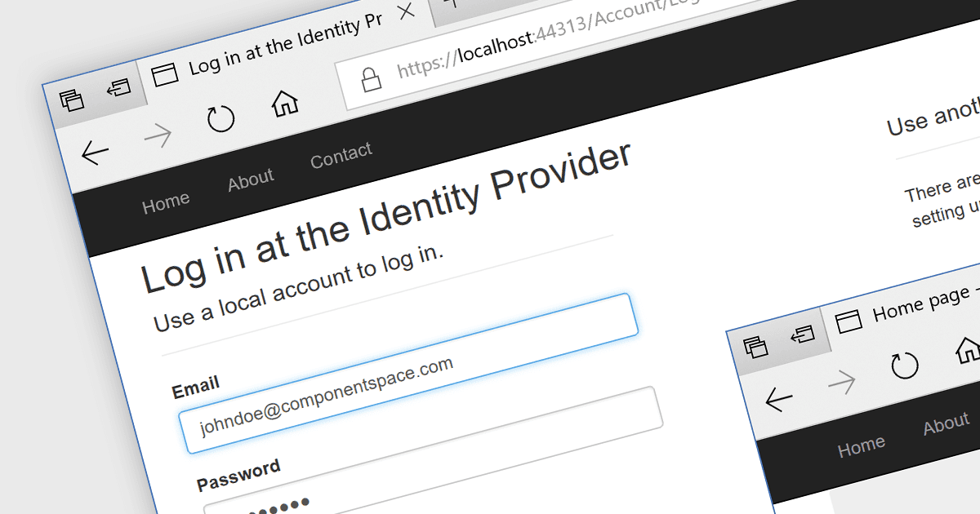The width and height of the screenshot is (980, 514).
Task: Open About in the Identity Provider navbar
Action: (x=251, y=179)
